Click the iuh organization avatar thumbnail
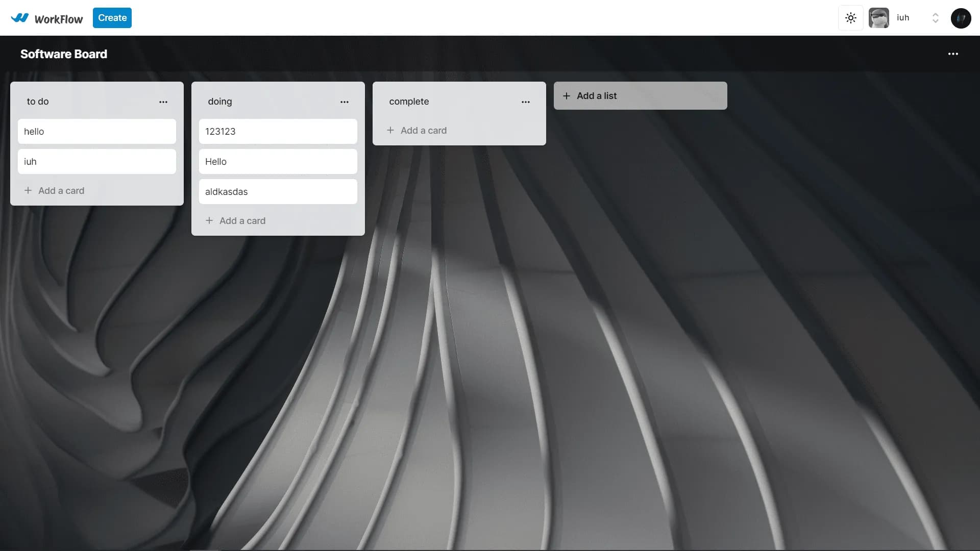Image resolution: width=980 pixels, height=551 pixels. [878, 18]
